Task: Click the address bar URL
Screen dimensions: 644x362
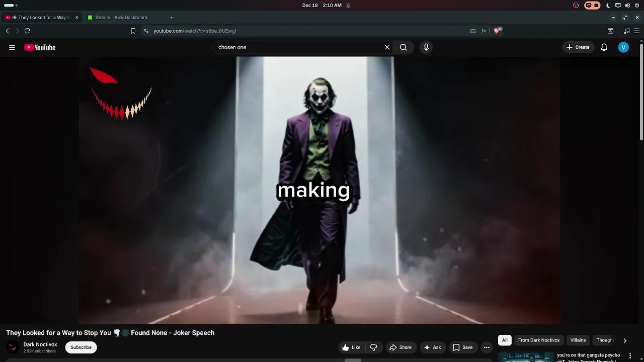Action: [x=195, y=31]
